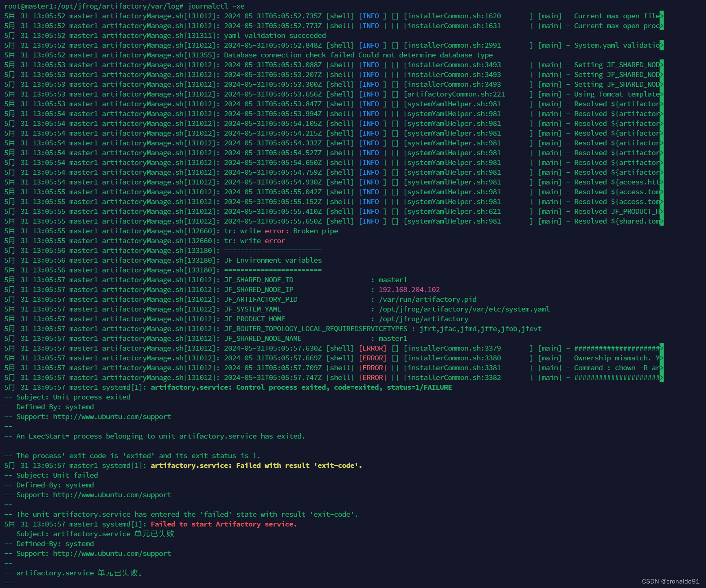706x588 pixels.
Task: Click the JF_SHARED_NODE_ID variable name
Action: 259,280
